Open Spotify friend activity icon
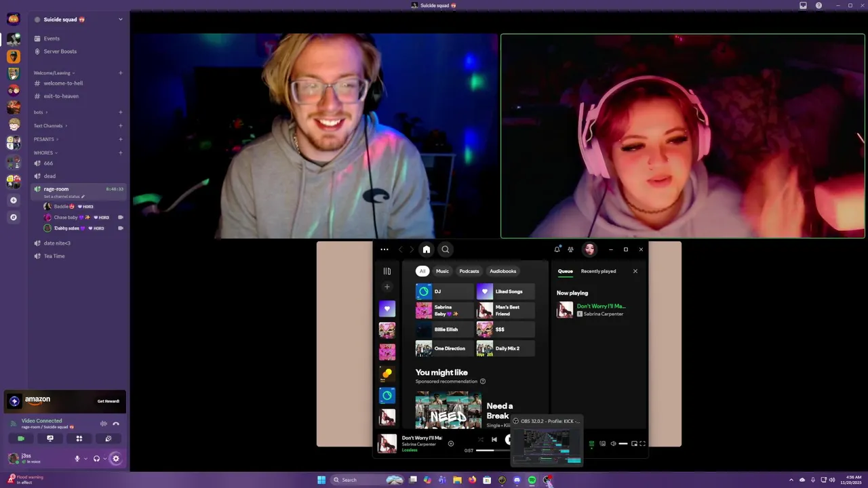Viewport: 868px width, 488px height. click(570, 249)
